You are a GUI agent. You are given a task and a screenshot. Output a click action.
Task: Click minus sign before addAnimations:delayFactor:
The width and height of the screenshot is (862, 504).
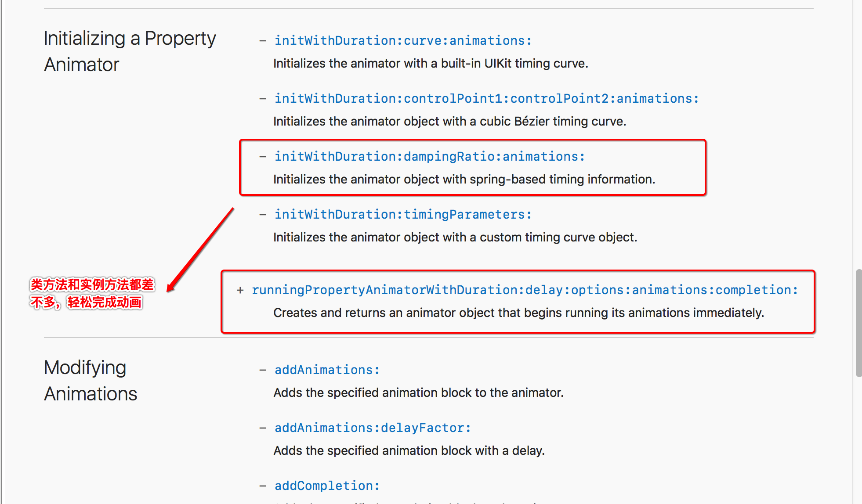pos(263,428)
